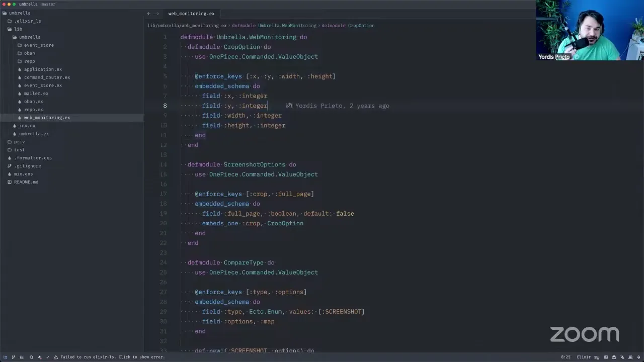Open README.md in the file tree
The image size is (644, 362).
tap(26, 182)
